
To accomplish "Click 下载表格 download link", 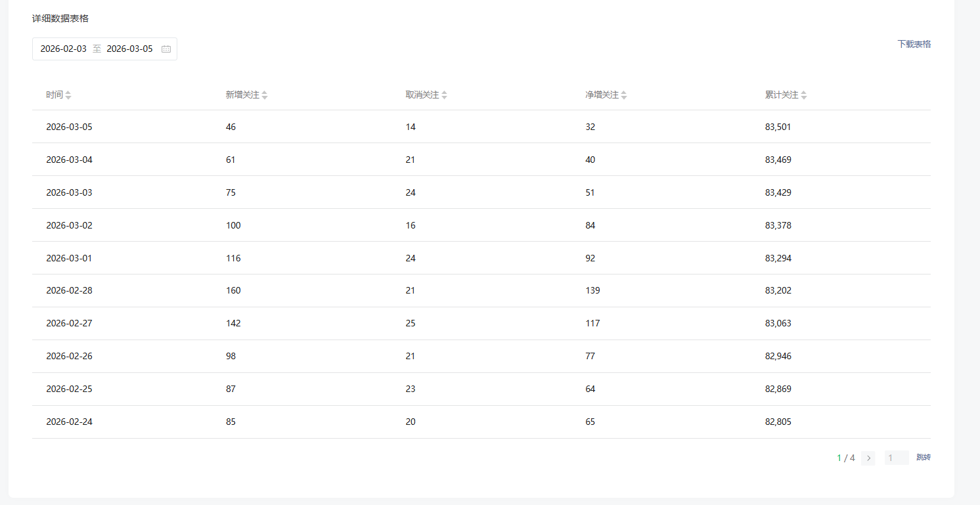I will [914, 44].
